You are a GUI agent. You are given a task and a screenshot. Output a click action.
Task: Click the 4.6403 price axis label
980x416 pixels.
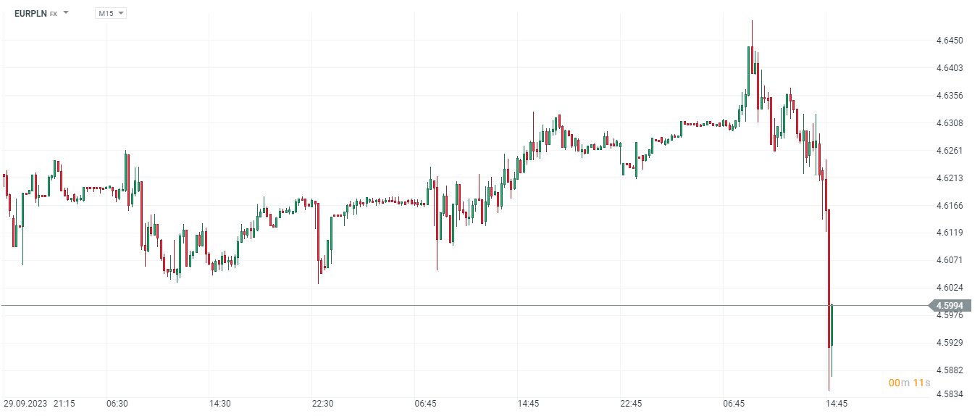[x=950, y=68]
